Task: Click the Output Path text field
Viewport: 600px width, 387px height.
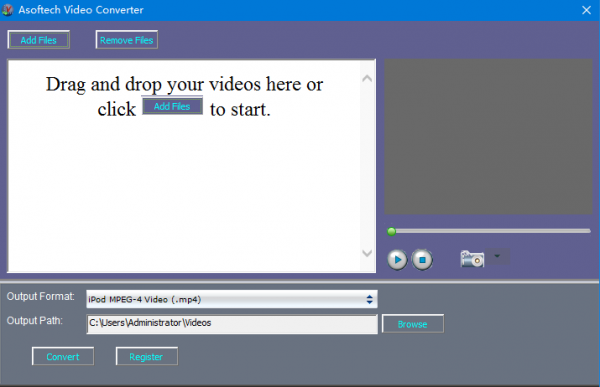Action: click(232, 324)
